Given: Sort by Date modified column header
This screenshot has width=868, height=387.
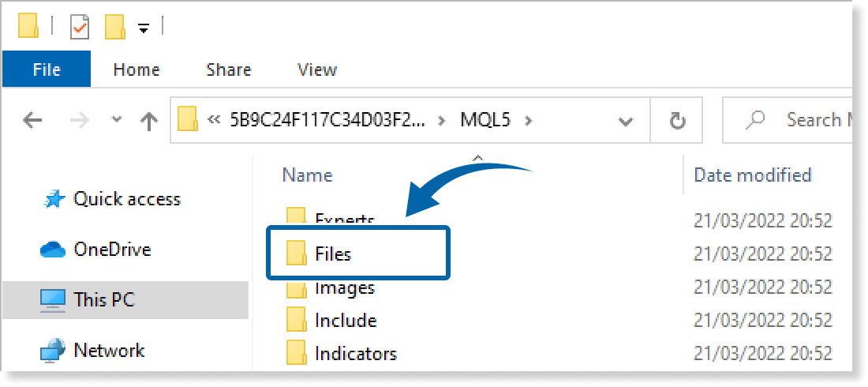Looking at the screenshot, I should point(752,175).
